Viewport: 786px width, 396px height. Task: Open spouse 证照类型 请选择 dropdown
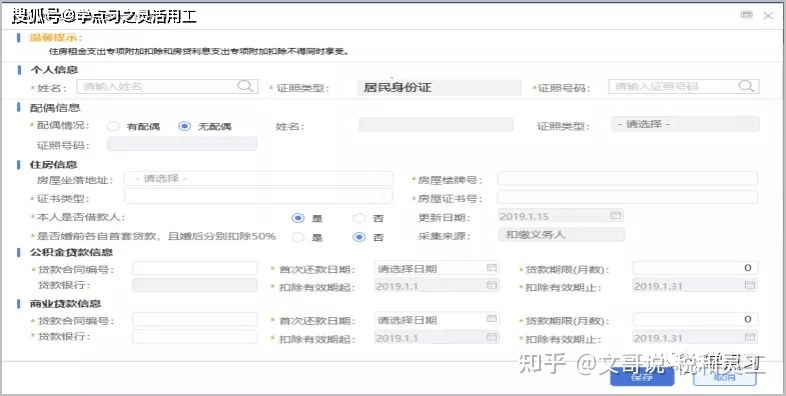click(x=685, y=124)
